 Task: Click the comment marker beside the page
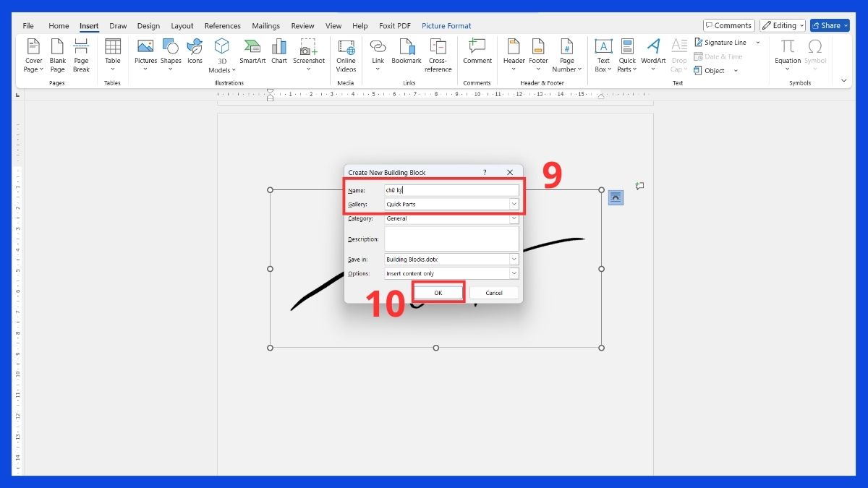639,186
